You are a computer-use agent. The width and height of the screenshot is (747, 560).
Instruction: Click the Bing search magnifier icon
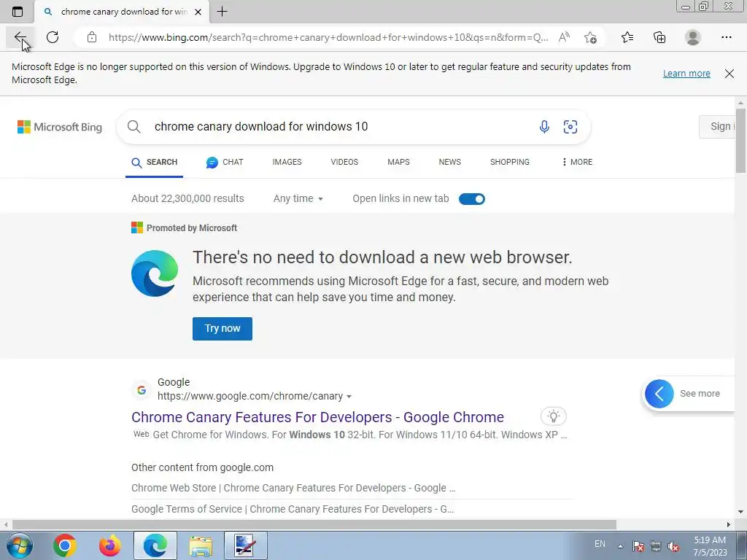pyautogui.click(x=134, y=127)
